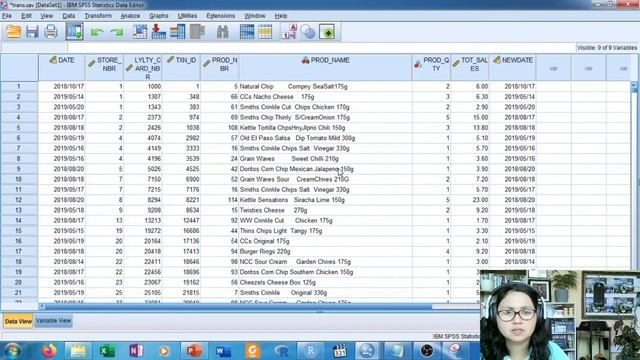Open the Extensions menu
The width and height of the screenshot is (640, 360).
tap(220, 16)
